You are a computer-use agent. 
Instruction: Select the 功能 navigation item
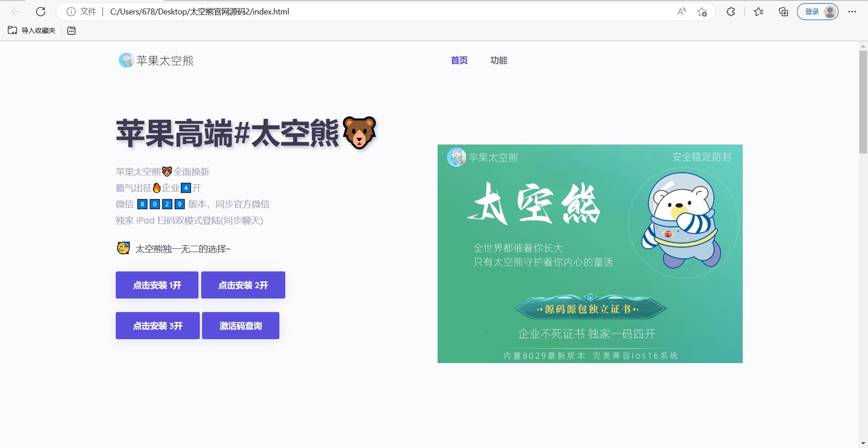click(499, 60)
